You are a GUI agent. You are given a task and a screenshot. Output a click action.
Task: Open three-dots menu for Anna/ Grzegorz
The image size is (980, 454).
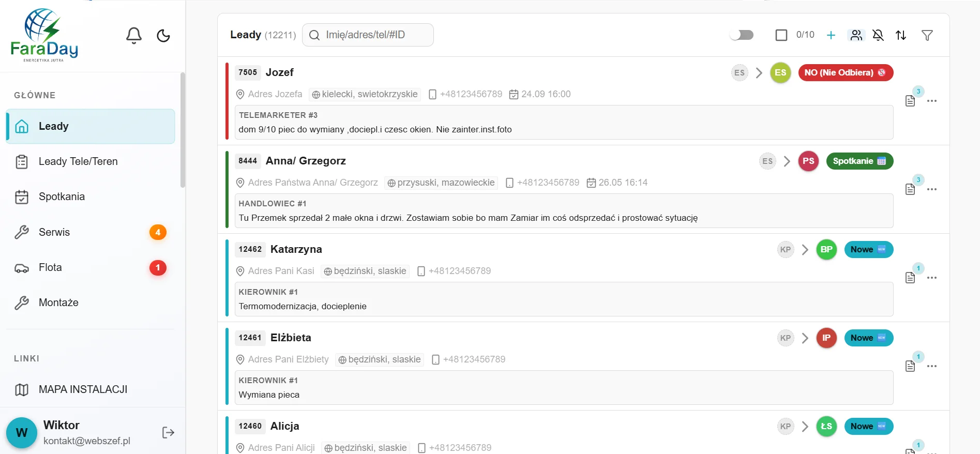pos(932,189)
